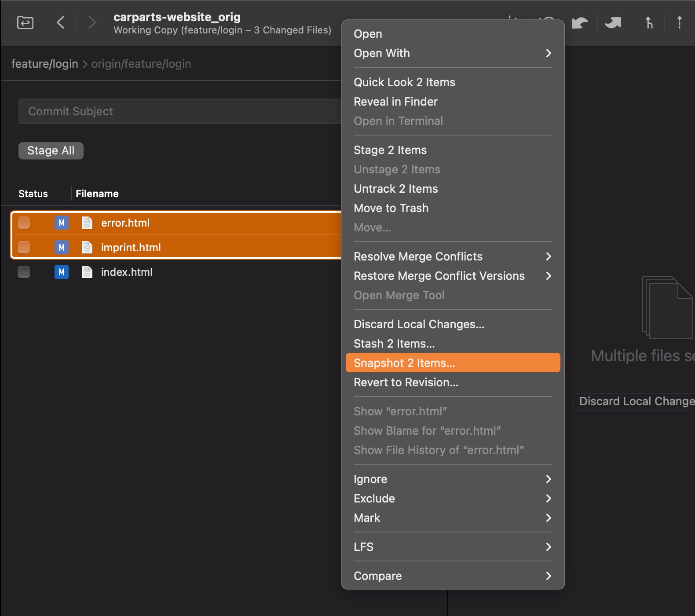Click the M status badge for index.html
The image size is (695, 616).
point(62,272)
